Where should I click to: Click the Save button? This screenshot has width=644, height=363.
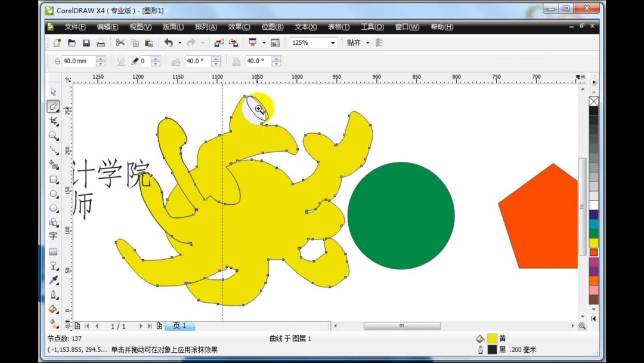(x=86, y=42)
